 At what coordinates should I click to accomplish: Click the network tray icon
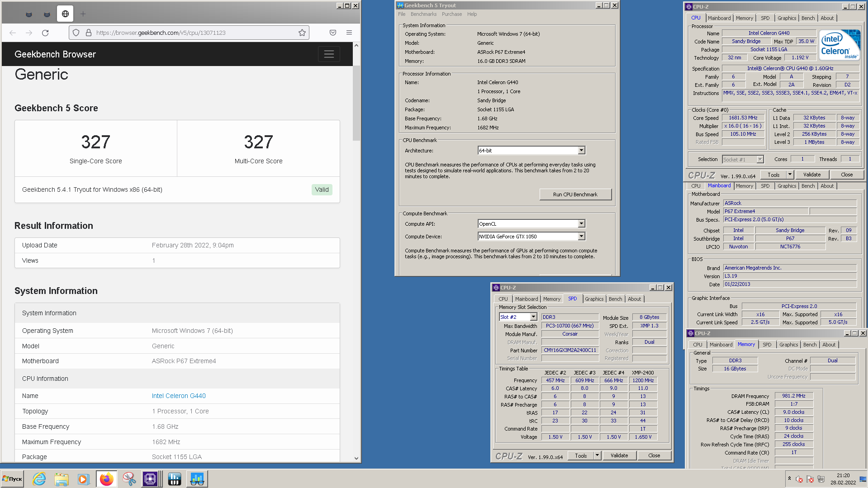tap(821, 479)
